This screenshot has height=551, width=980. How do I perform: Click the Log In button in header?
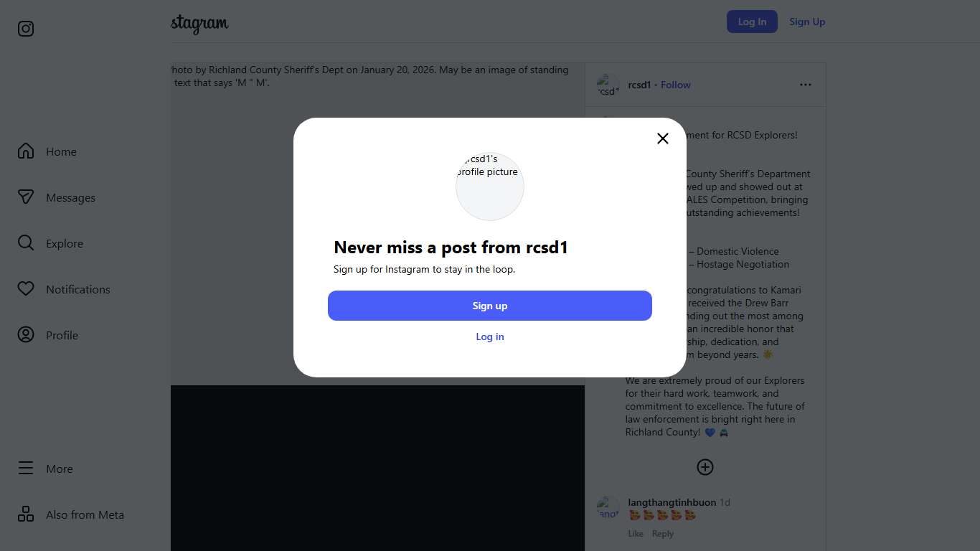pos(752,22)
